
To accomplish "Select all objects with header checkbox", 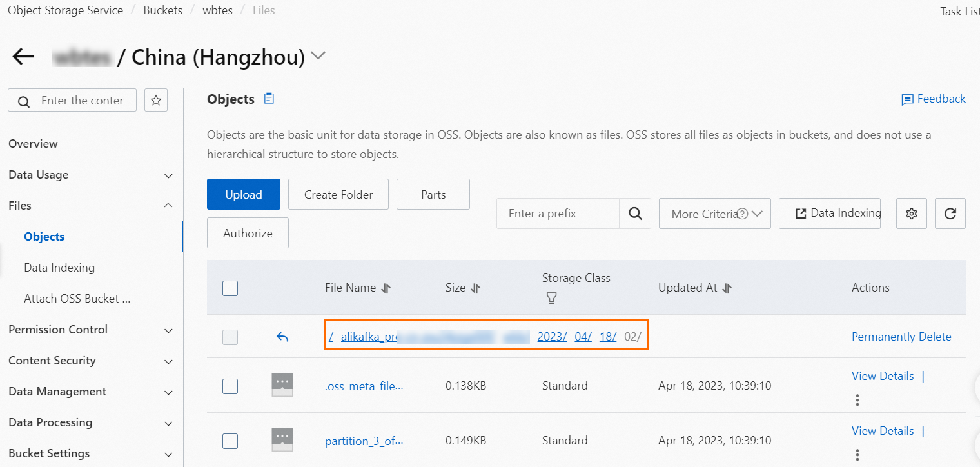I will point(230,288).
